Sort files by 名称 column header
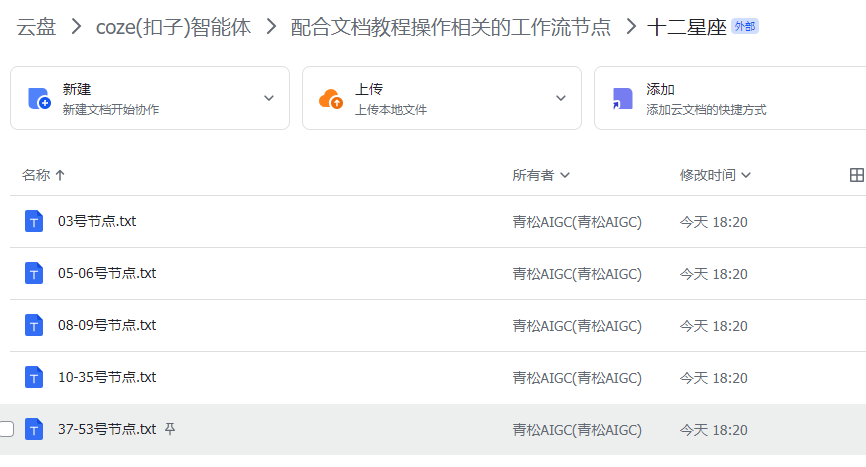The width and height of the screenshot is (866, 467). 36,175
